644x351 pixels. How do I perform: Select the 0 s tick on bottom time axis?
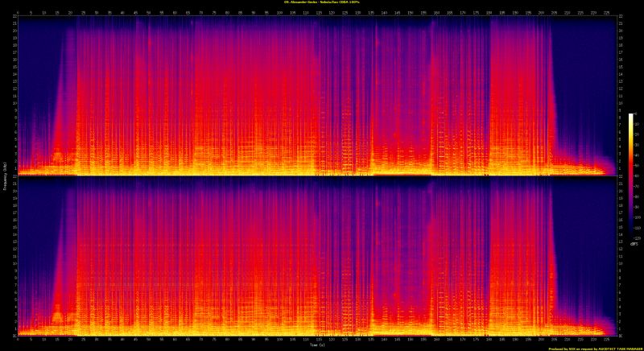tap(17, 340)
